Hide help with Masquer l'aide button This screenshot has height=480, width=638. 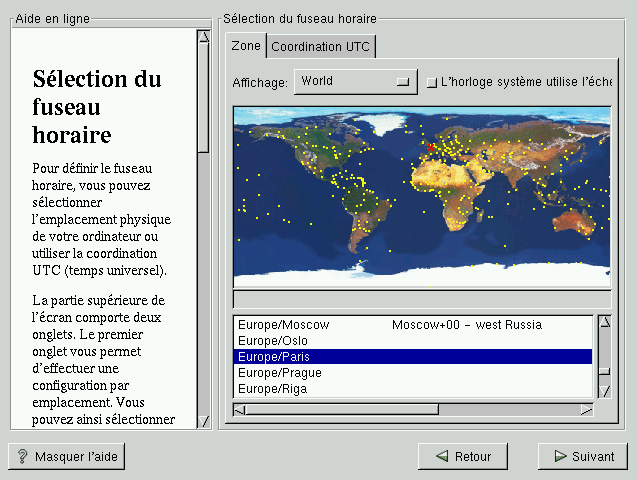tap(67, 456)
